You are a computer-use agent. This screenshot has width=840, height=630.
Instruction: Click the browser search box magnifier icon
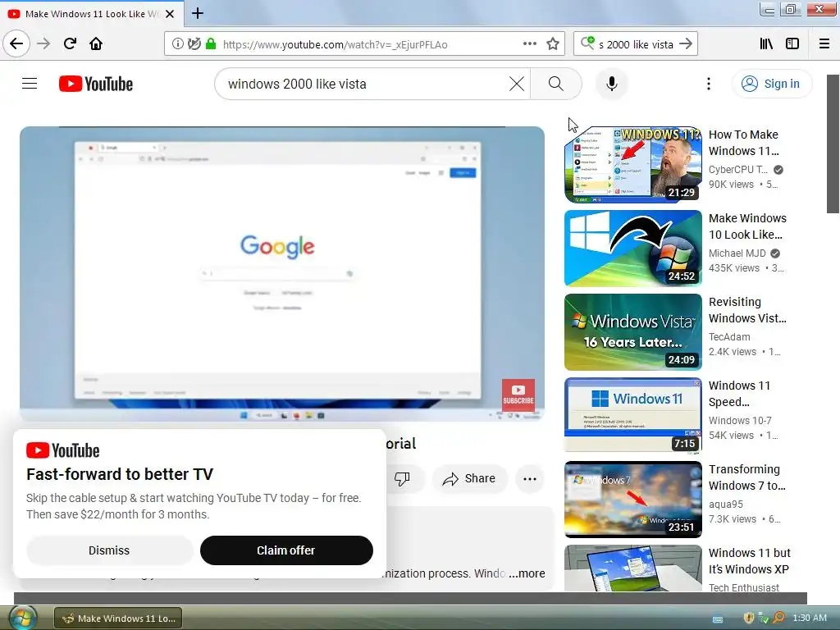pyautogui.click(x=587, y=43)
